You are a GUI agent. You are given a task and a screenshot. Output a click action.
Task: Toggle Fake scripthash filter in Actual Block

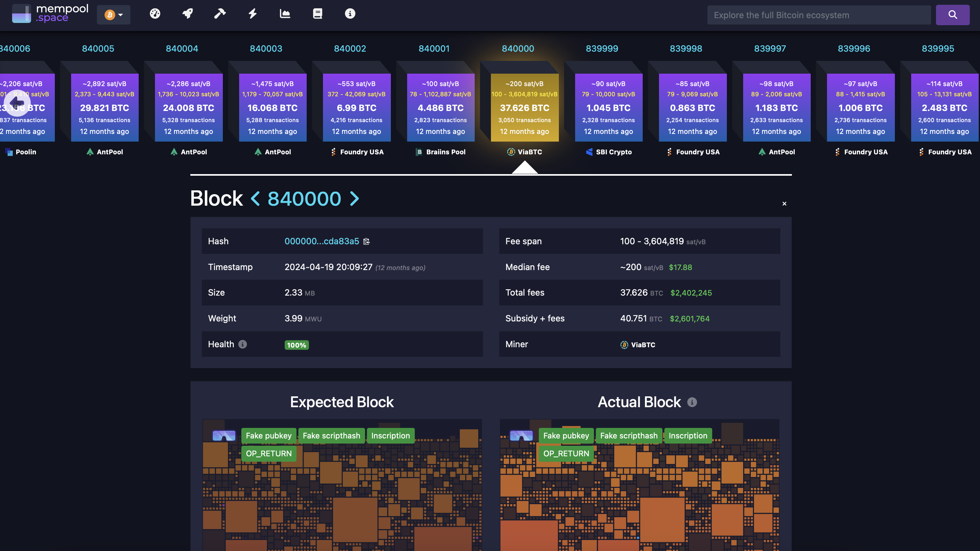point(629,435)
